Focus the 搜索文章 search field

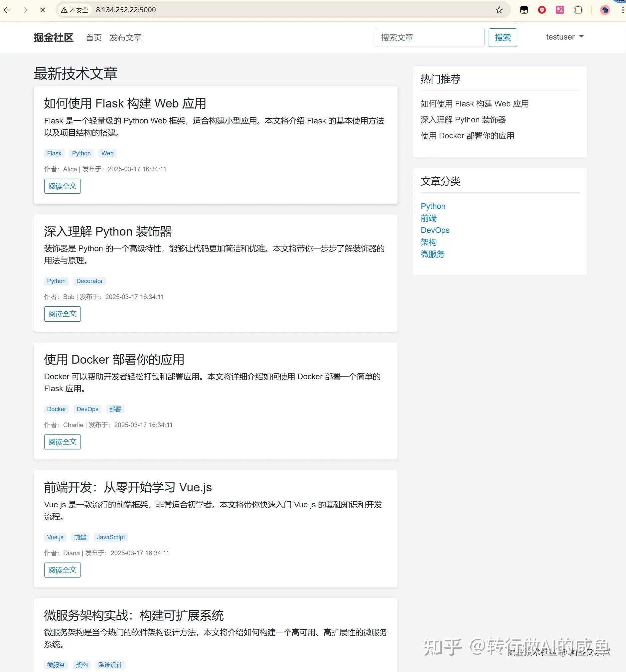click(x=429, y=38)
